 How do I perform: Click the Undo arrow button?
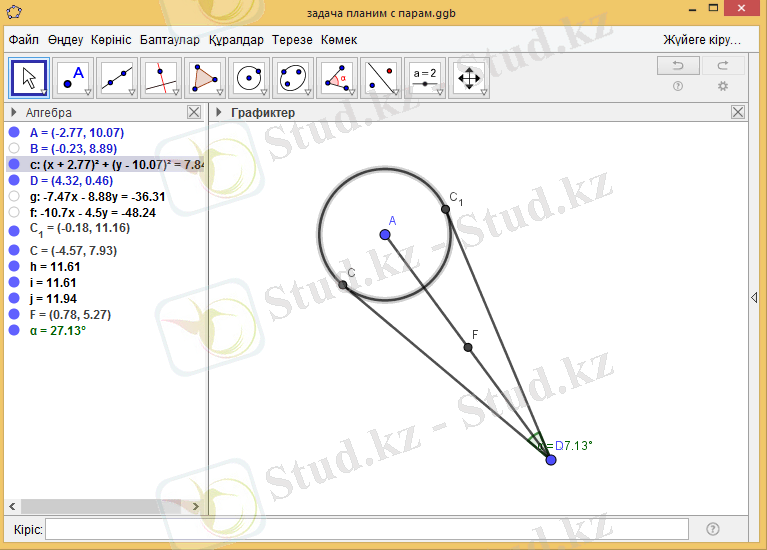tap(678, 66)
